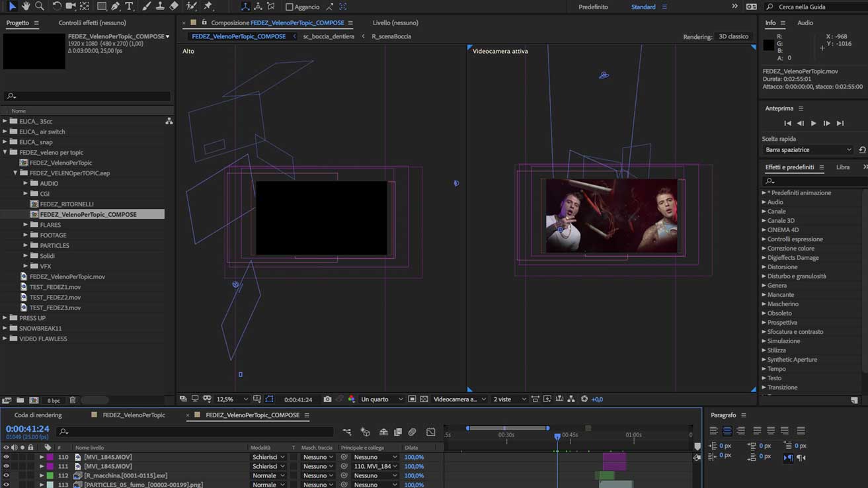
Task: Toggle visibility eye of layer 111
Action: click(7, 466)
